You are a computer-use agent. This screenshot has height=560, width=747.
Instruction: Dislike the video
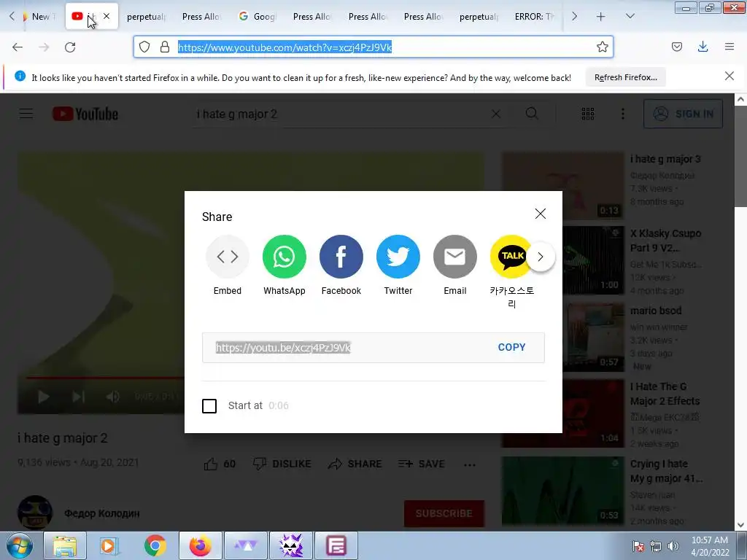(282, 464)
